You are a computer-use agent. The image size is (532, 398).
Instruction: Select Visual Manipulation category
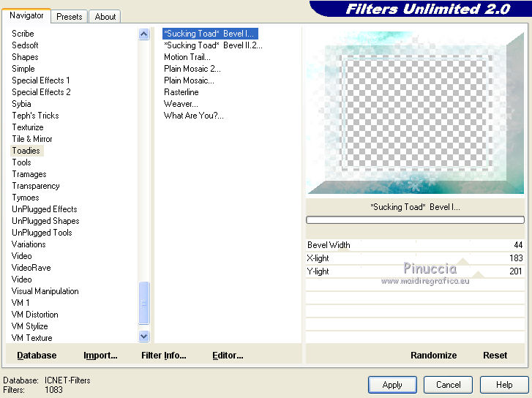[x=45, y=291]
